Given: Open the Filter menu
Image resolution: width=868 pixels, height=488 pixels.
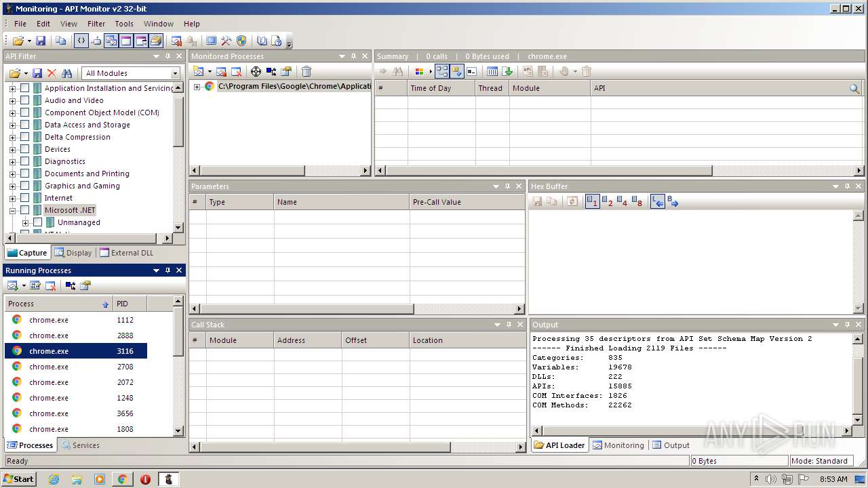Looking at the screenshot, I should (x=96, y=24).
